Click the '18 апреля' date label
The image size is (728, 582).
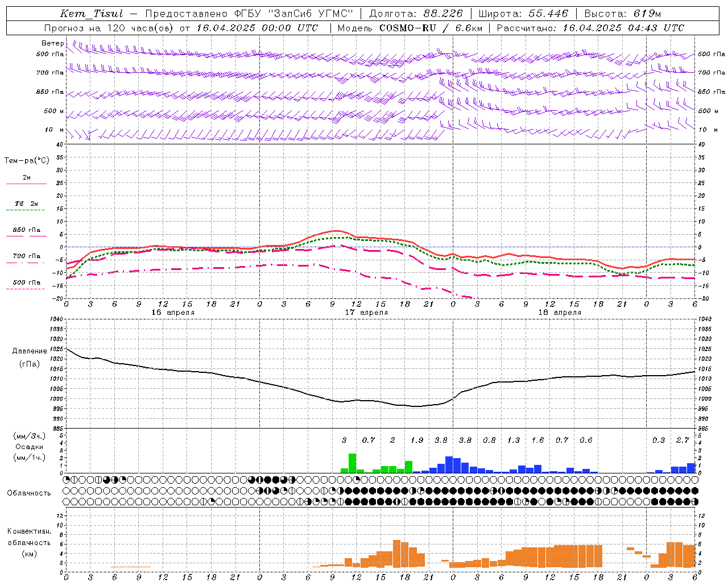point(560,313)
